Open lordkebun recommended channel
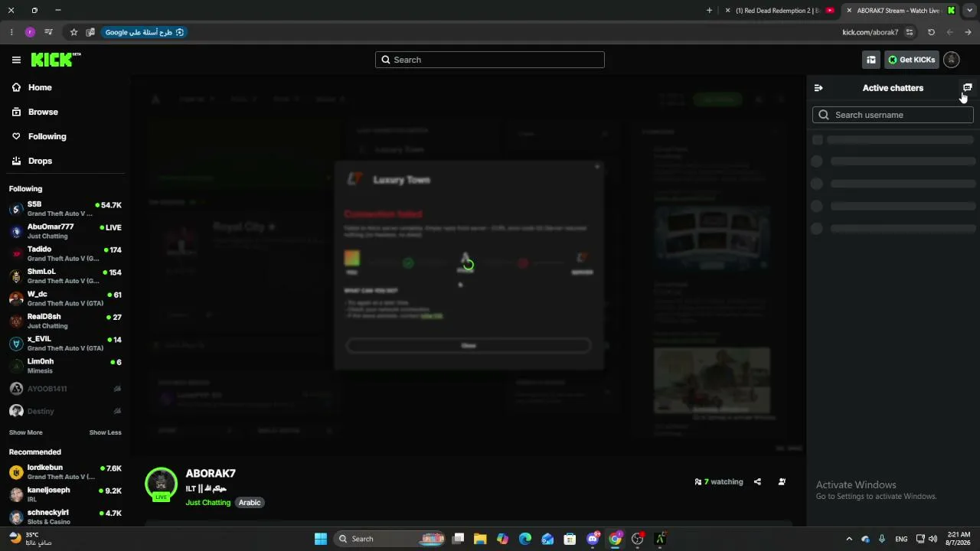Screen dimensions: 980x551 pyautogui.click(x=65, y=472)
